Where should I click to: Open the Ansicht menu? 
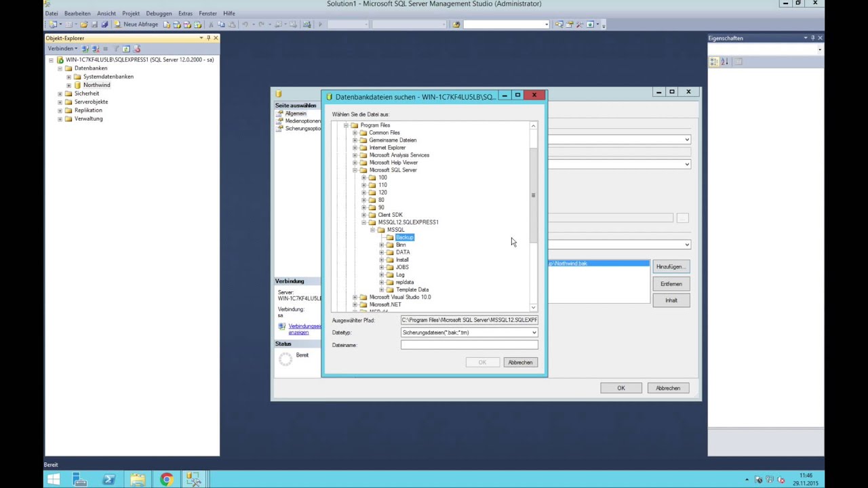106,14
